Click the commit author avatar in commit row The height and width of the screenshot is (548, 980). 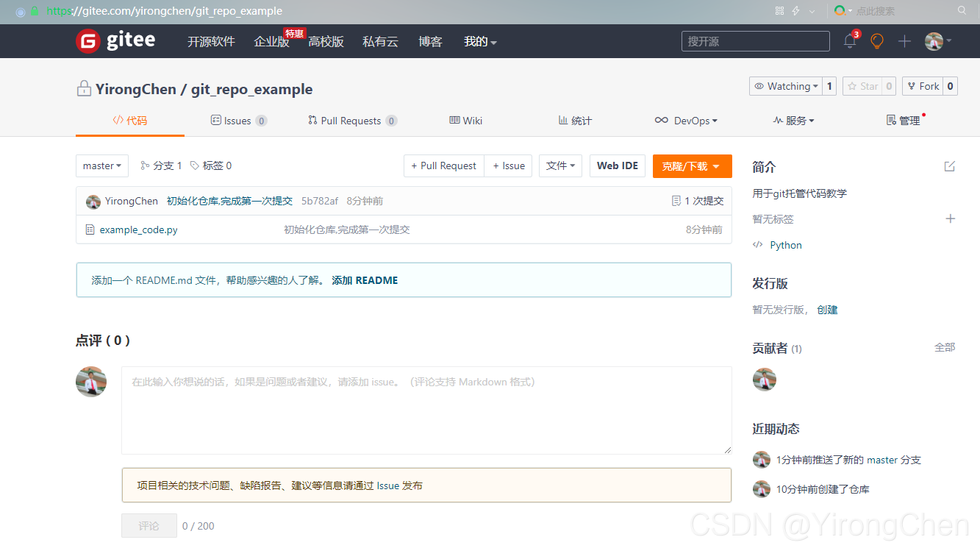tap(93, 202)
